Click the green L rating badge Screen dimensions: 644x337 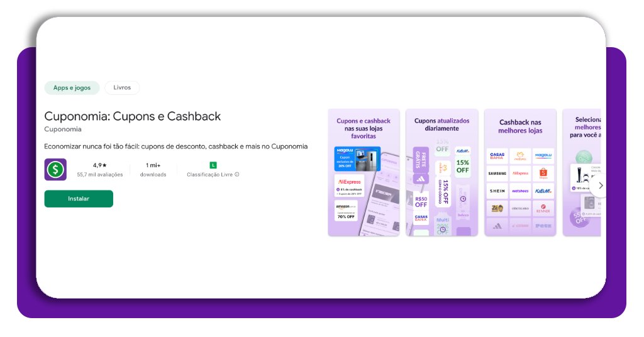pos(213,165)
